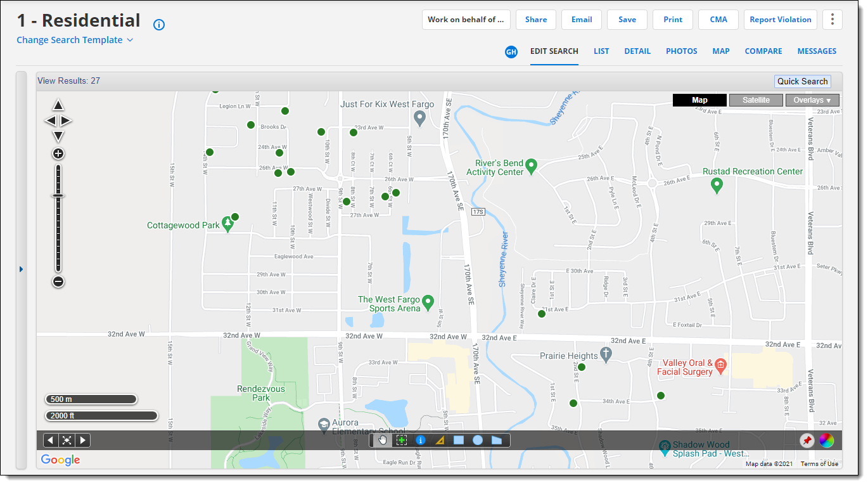Screen dimensions: 868x485
Task: Switch to Map view type
Action: point(699,100)
